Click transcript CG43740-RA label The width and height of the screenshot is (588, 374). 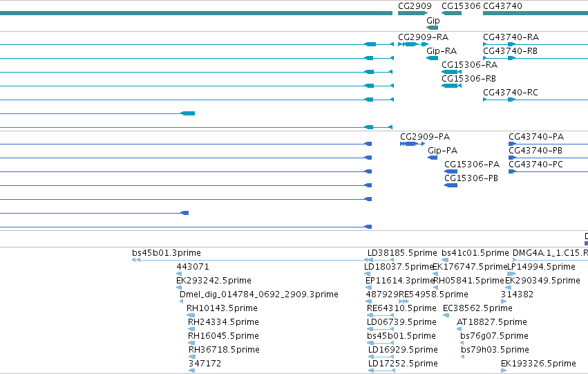[511, 37]
